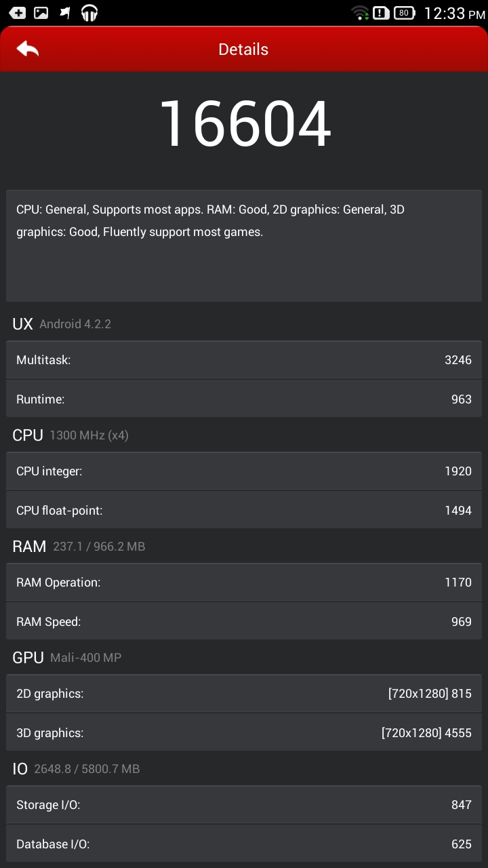Tap the image notification icon
488x868 pixels.
pos(41,12)
